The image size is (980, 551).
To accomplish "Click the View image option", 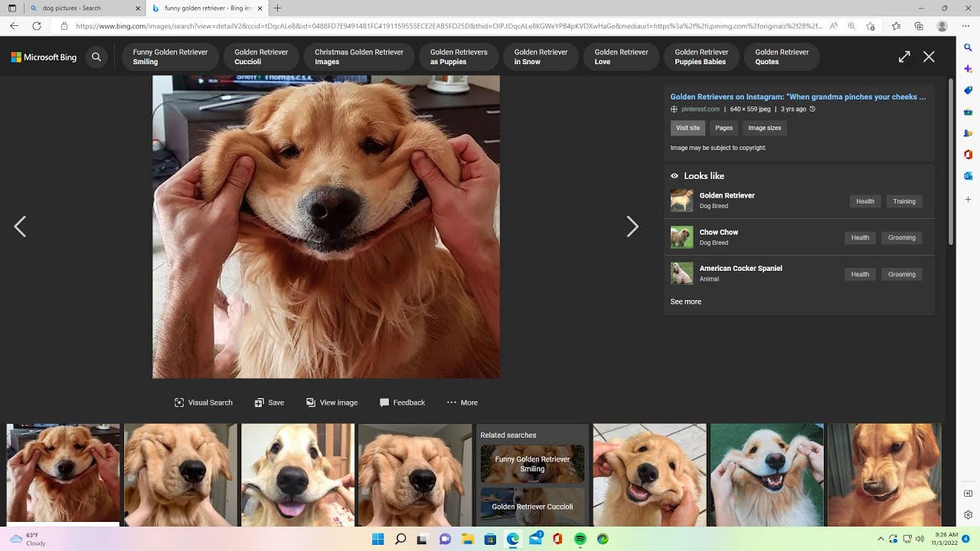I will pyautogui.click(x=332, y=403).
